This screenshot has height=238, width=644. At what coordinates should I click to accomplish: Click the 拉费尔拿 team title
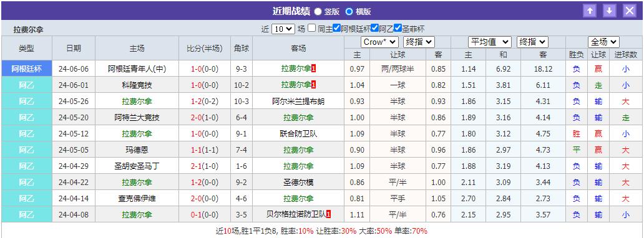28,30
